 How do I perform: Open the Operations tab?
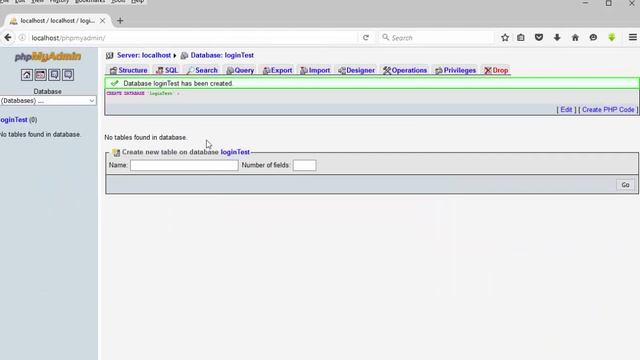coord(404,70)
